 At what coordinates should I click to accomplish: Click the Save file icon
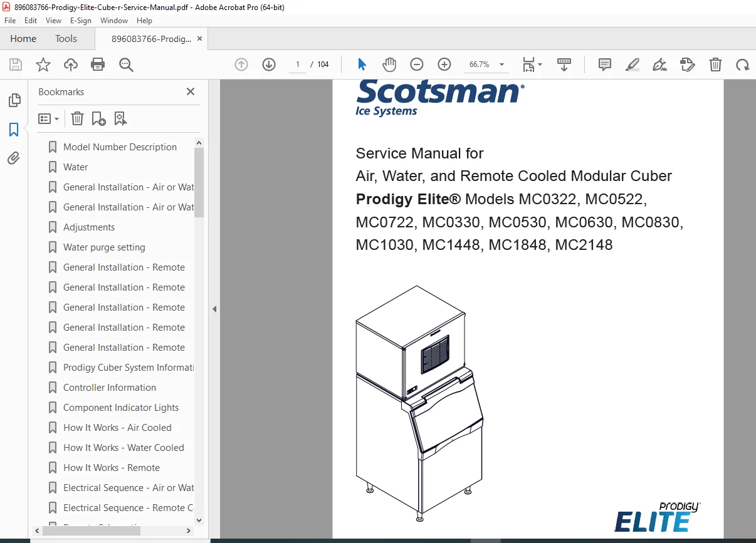click(16, 65)
